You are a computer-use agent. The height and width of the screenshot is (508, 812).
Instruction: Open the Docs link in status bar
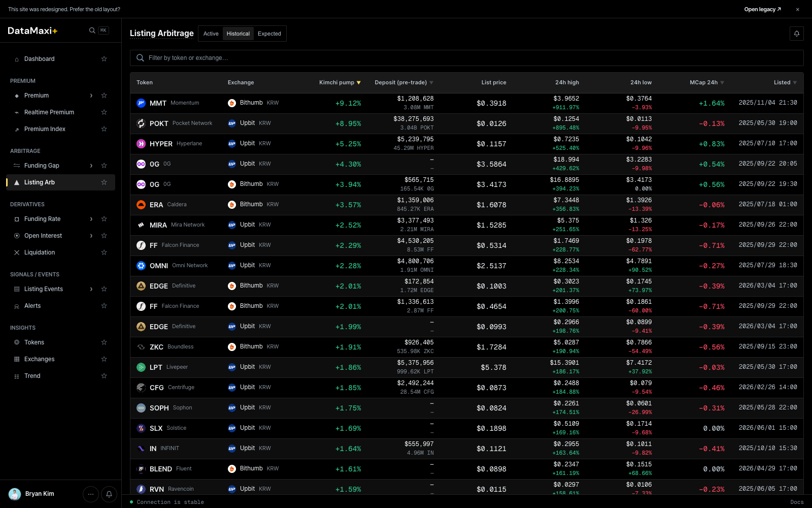point(797,502)
